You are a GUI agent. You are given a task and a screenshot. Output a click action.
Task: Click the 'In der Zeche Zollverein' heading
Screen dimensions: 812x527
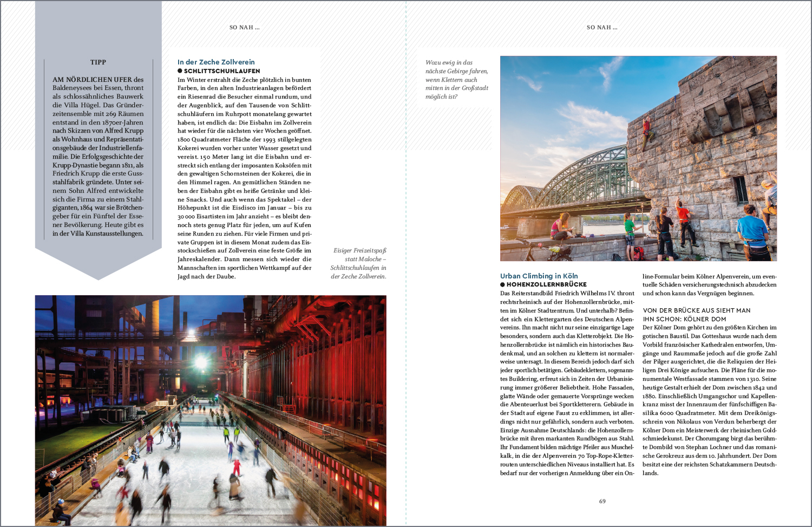click(216, 62)
